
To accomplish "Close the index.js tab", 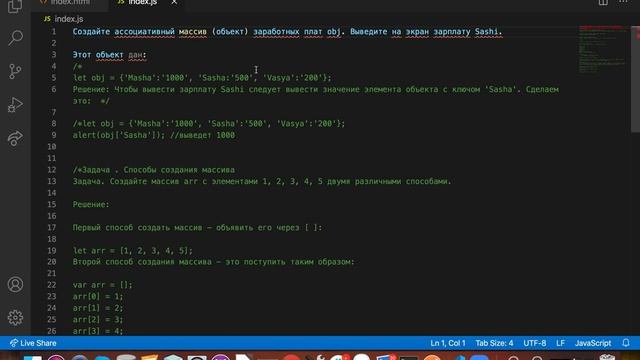I will point(174,2).
